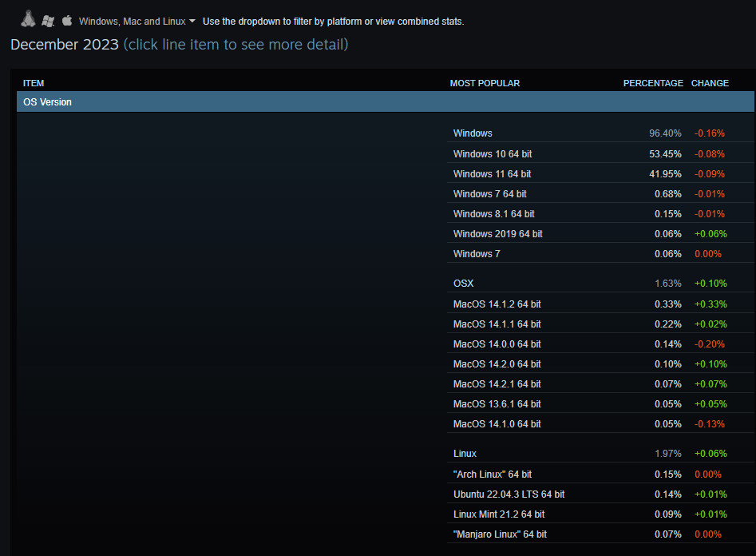756x556 pixels.
Task: Select the Windows 11 64 bit row
Action: click(492, 174)
